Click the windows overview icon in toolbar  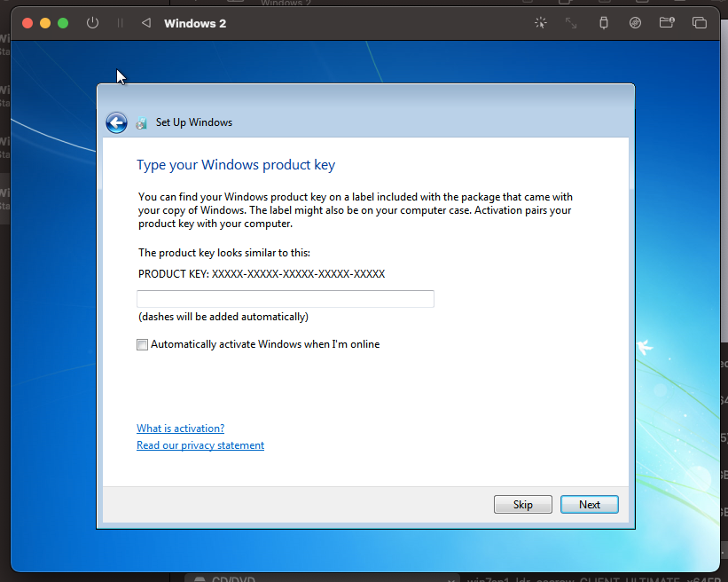click(x=700, y=23)
